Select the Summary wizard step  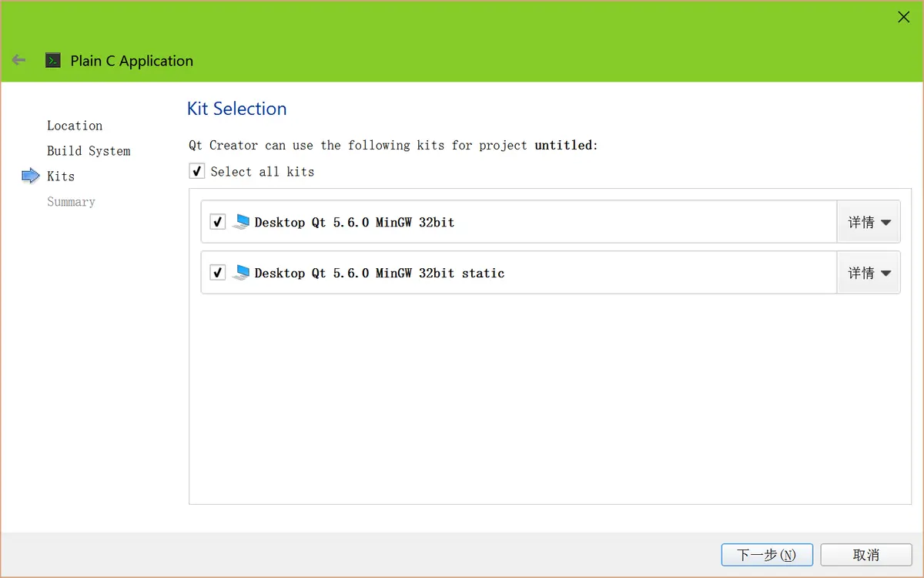pyautogui.click(x=71, y=202)
